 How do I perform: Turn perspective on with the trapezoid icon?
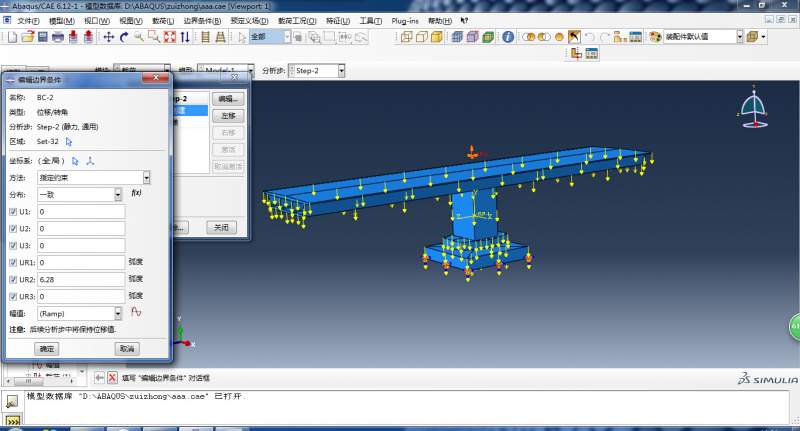220,37
